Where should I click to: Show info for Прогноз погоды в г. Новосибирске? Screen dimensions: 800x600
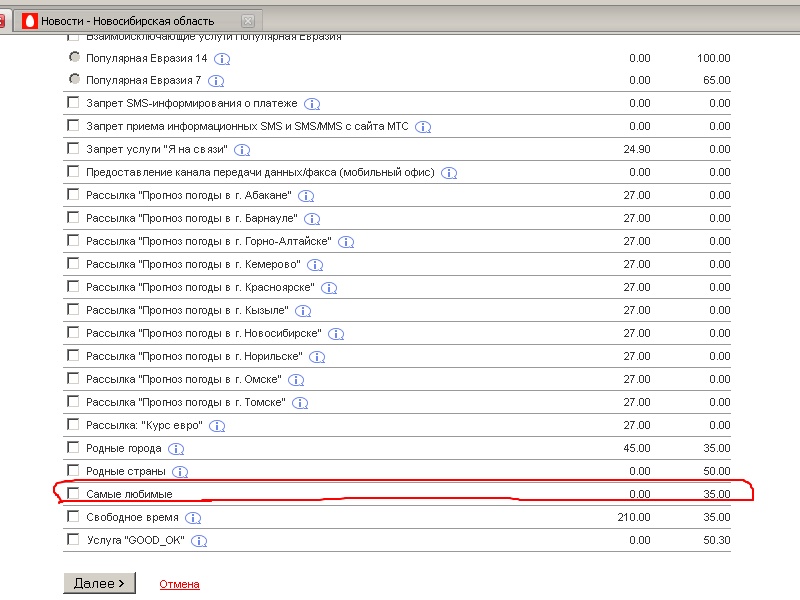click(x=336, y=334)
